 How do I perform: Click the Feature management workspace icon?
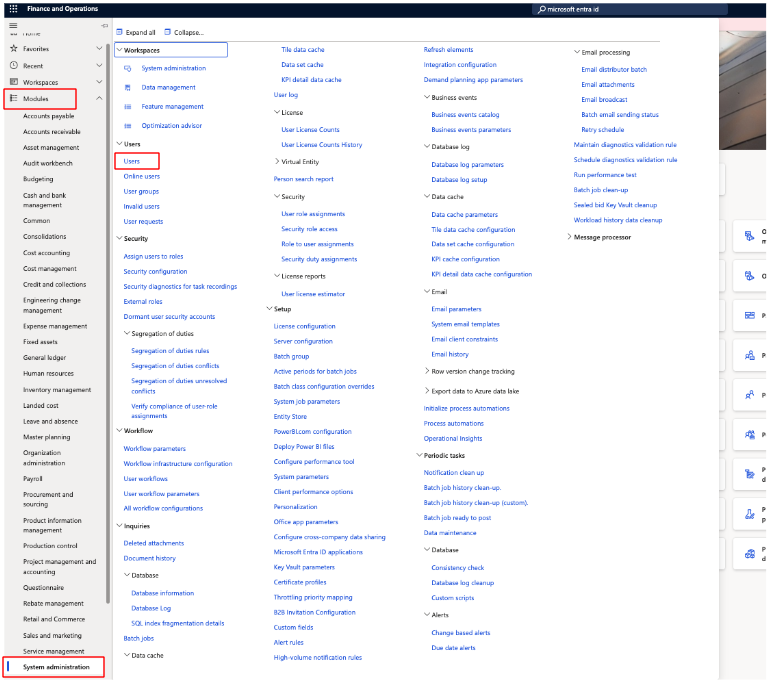click(x=128, y=106)
